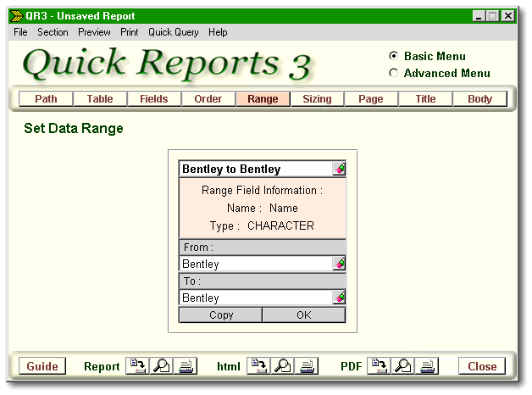Click the PDF export-to-file icon
Viewport: 532px width, 395px height.
(379, 366)
